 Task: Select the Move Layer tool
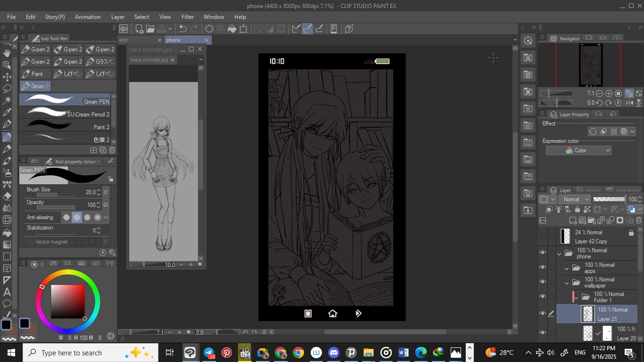(x=7, y=77)
